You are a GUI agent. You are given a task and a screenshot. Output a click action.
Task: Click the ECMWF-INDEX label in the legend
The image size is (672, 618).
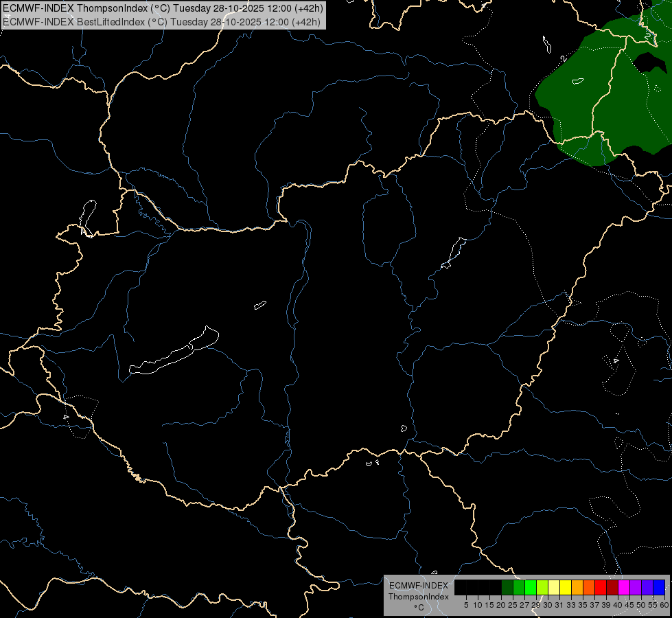418,586
